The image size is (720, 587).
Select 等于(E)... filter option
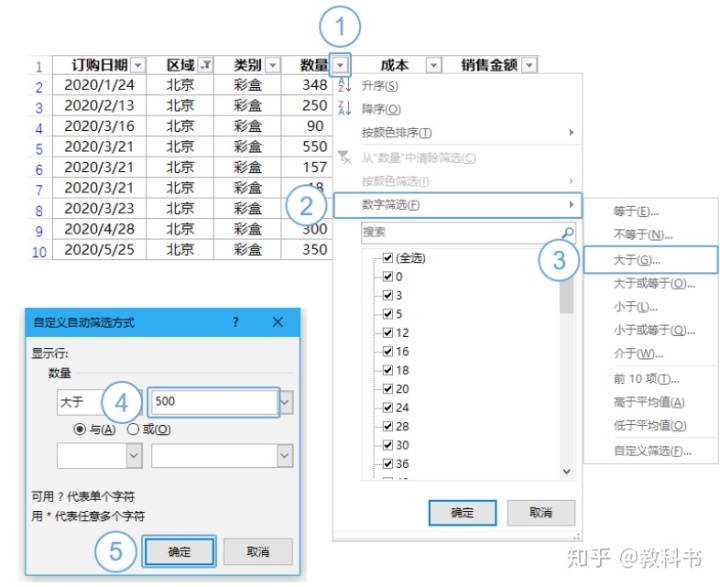[650, 211]
